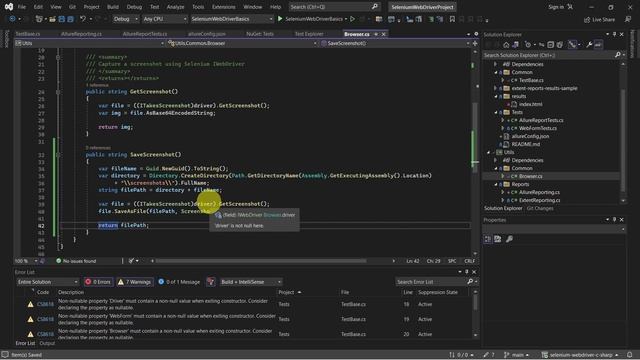
Task: Click the editor split window icon
Action: [475, 43]
